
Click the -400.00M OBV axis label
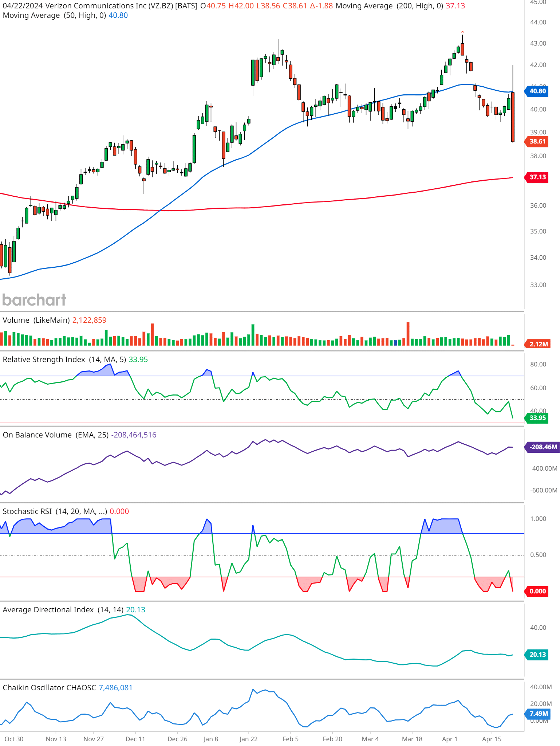click(544, 468)
